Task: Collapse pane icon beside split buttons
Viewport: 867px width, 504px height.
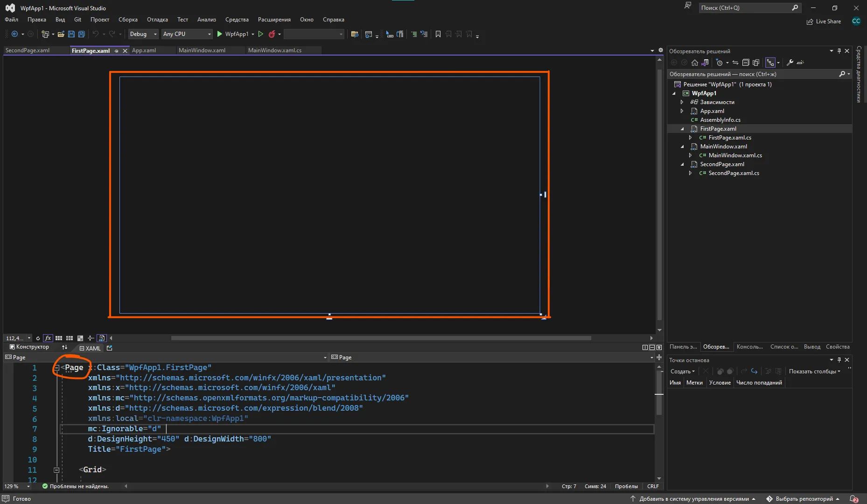Action: click(x=659, y=347)
